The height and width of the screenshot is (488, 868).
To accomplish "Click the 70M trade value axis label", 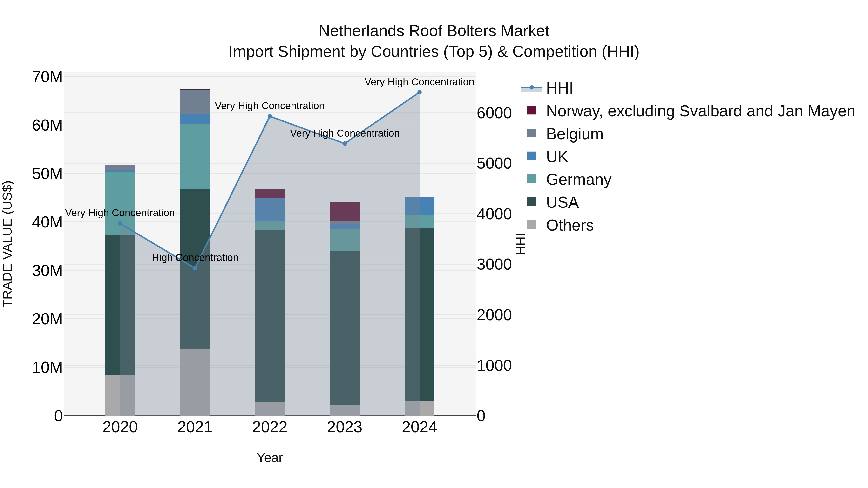I will [x=47, y=77].
